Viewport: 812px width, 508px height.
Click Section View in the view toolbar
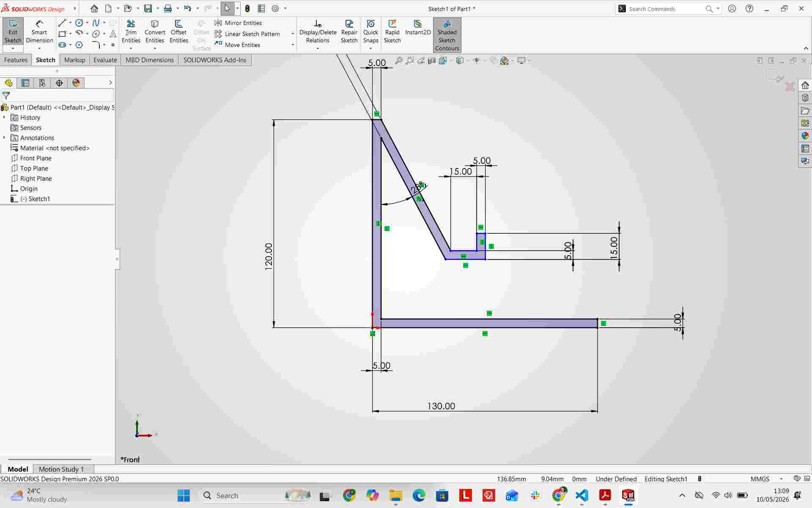click(431, 61)
